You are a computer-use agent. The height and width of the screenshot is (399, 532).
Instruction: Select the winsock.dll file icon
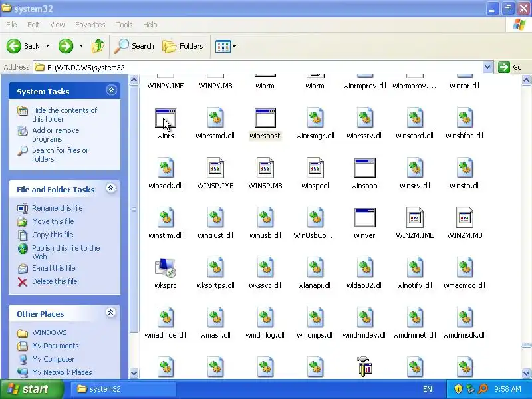coord(166,168)
